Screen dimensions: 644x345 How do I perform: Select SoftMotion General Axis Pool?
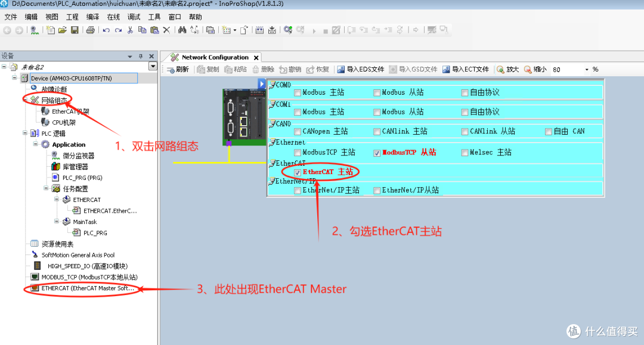pyautogui.click(x=78, y=255)
